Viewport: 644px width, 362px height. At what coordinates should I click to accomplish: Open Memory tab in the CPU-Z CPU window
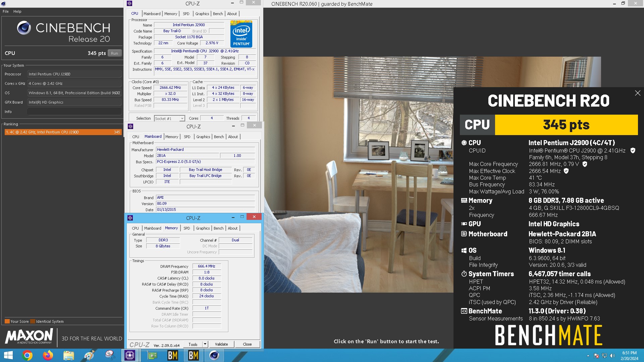click(x=171, y=14)
